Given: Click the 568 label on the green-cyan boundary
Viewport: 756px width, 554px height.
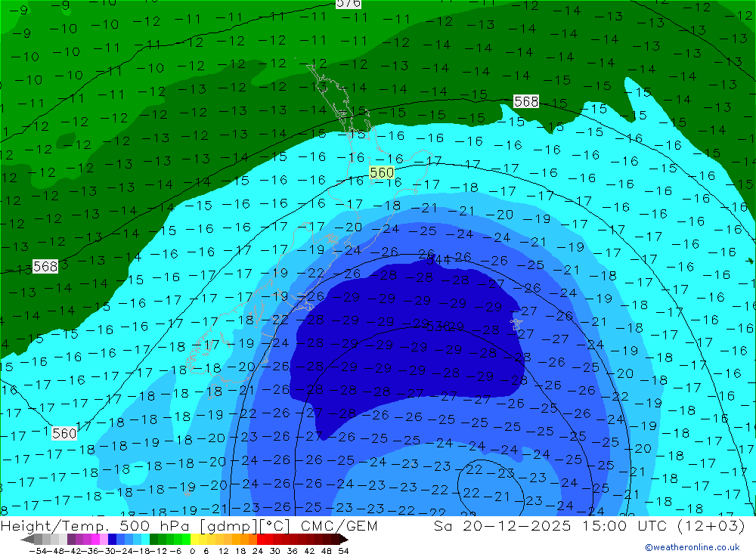Looking at the screenshot, I should tap(526, 101).
